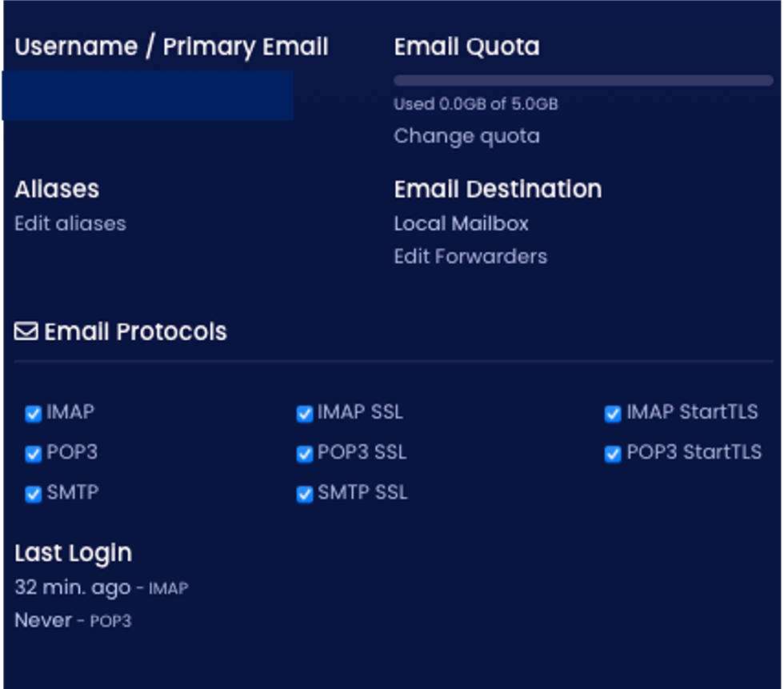The image size is (784, 689).
Task: Click the Email Destination heading
Action: tap(498, 189)
